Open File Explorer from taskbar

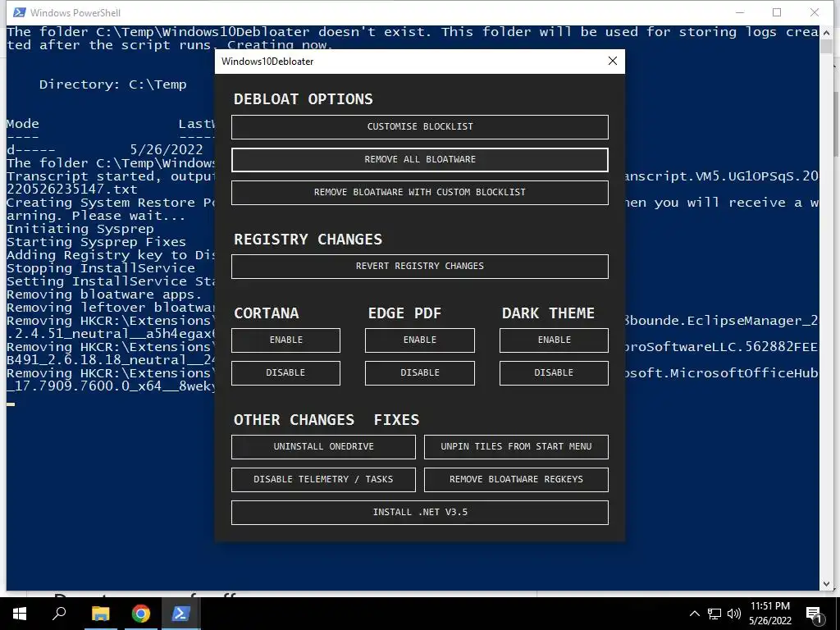[100, 614]
